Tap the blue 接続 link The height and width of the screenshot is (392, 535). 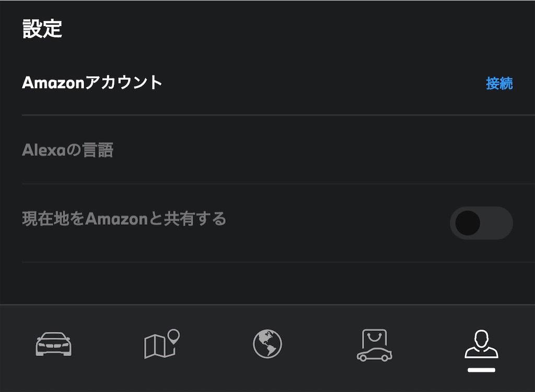pos(499,83)
